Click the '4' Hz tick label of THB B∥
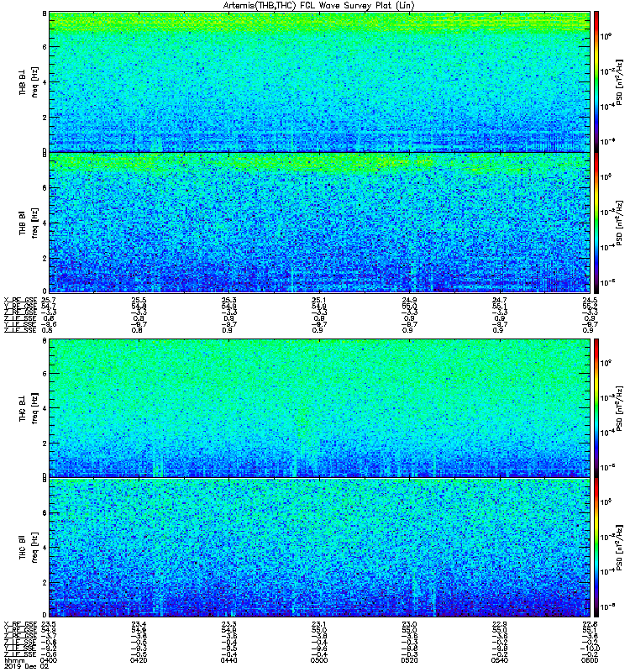Viewport: 630px width, 672px height. click(45, 223)
